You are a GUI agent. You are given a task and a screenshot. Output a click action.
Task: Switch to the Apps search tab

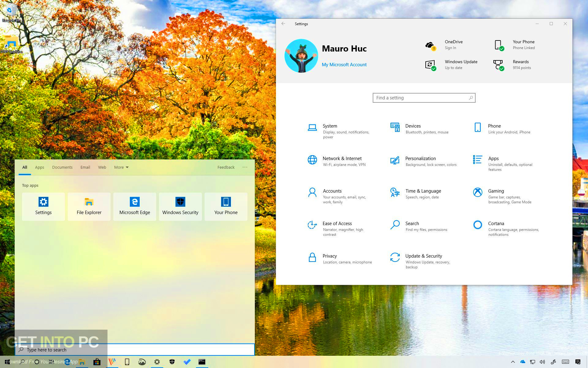click(x=40, y=167)
